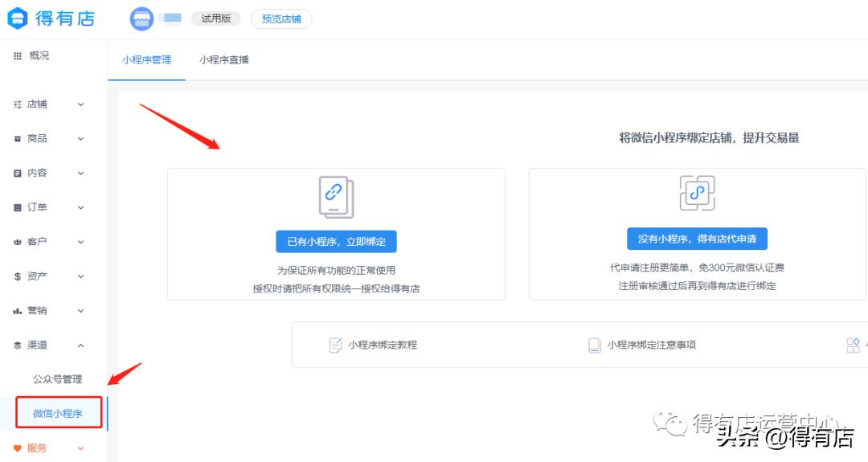Click the 订单 sidebar icon
This screenshot has height=462, width=868.
[17, 207]
